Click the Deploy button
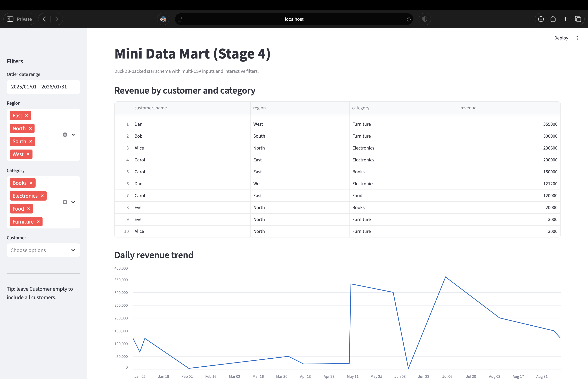Viewport: 588px width, 379px height. pos(561,38)
